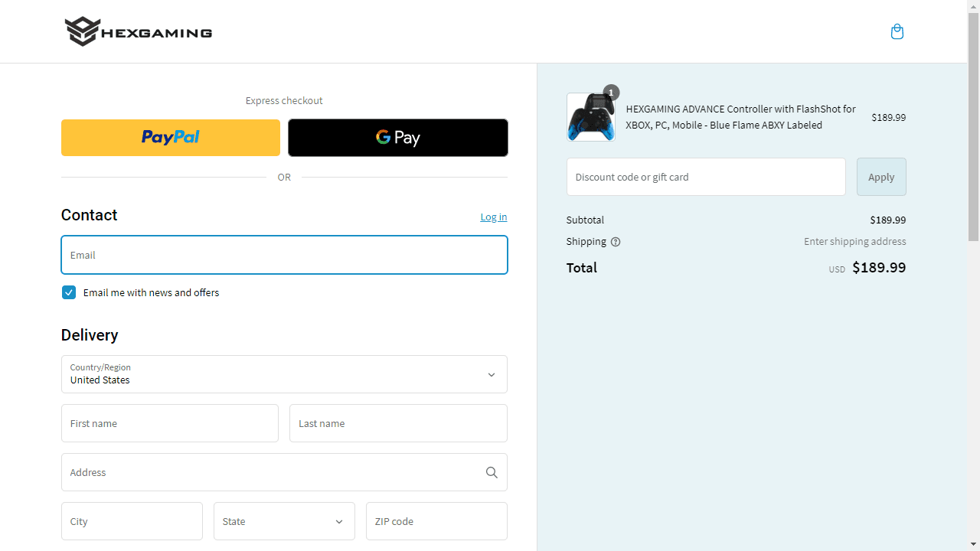
Task: Click the Total amount $189.99
Action: point(879,267)
